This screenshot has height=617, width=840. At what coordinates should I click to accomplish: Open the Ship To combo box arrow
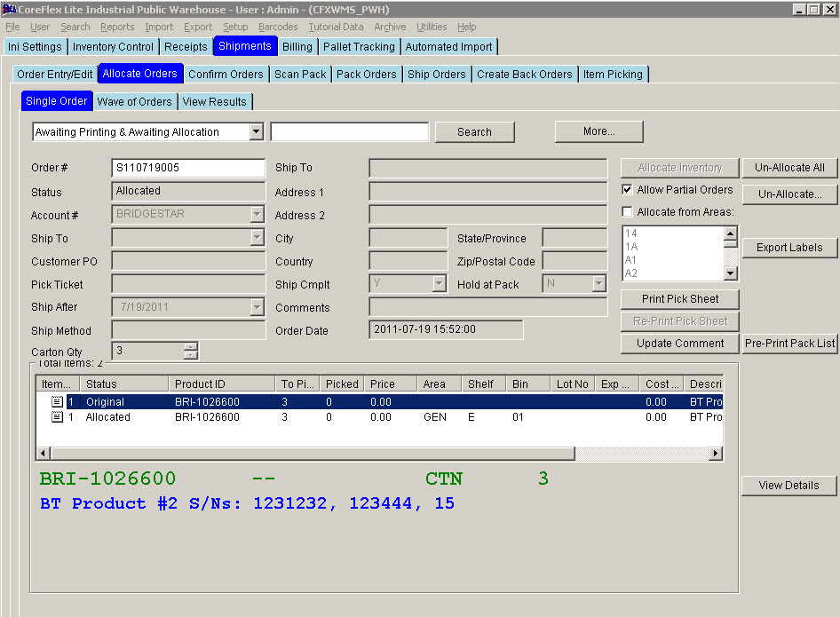pos(258,237)
